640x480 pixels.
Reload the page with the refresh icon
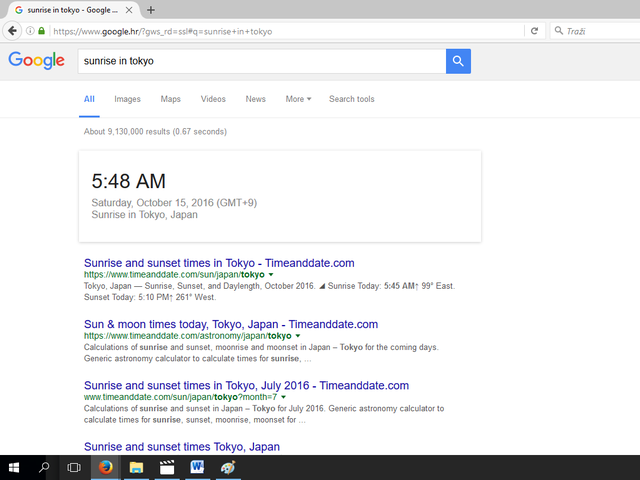[x=534, y=31]
